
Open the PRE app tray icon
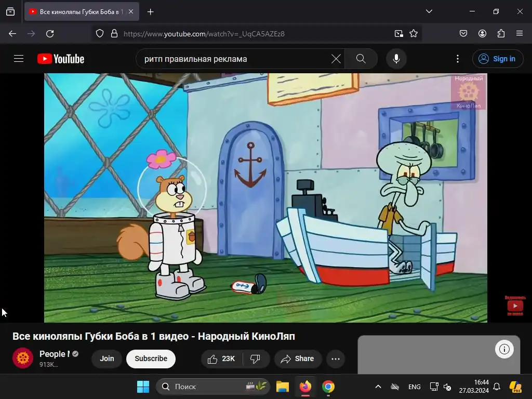516,387
